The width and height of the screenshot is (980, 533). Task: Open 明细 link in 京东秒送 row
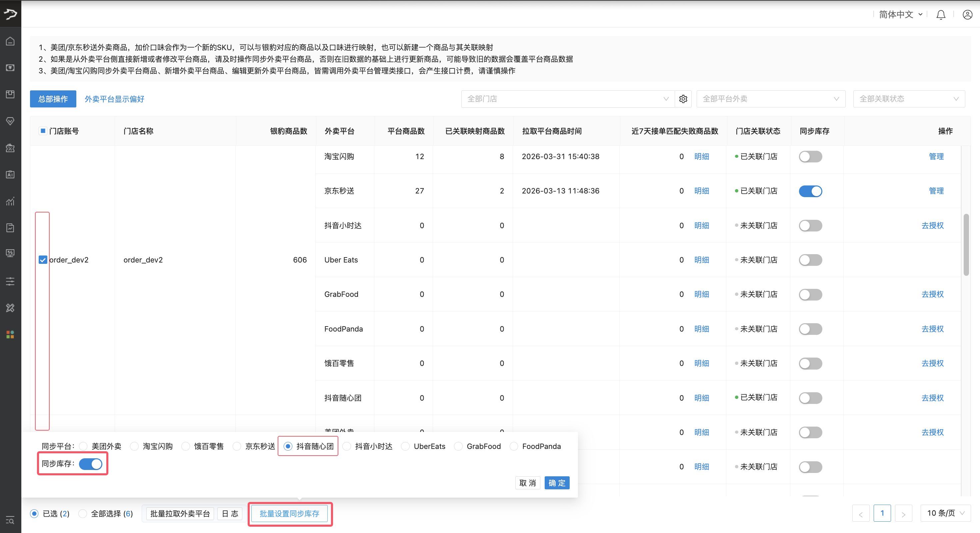pyautogui.click(x=702, y=191)
